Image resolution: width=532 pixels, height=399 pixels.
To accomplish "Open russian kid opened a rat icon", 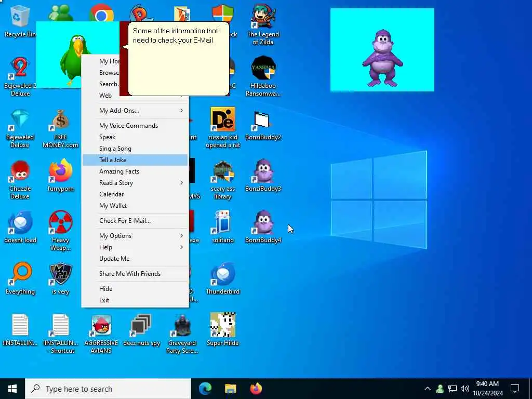I will (x=222, y=128).
